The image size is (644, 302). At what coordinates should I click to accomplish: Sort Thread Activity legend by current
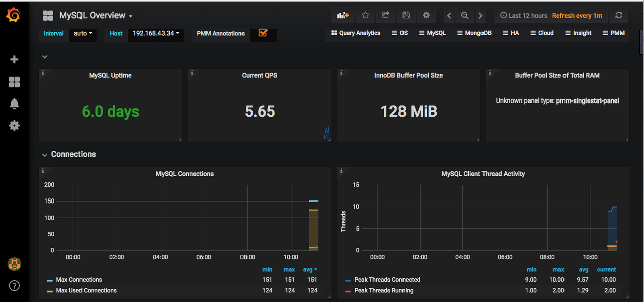(606, 270)
